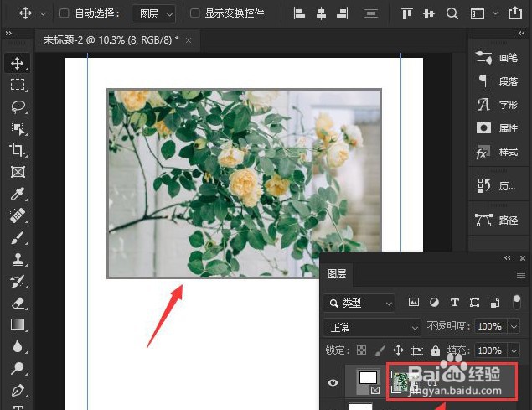Select the Dodge tool
Screen dimensions: 532x410
point(18,368)
